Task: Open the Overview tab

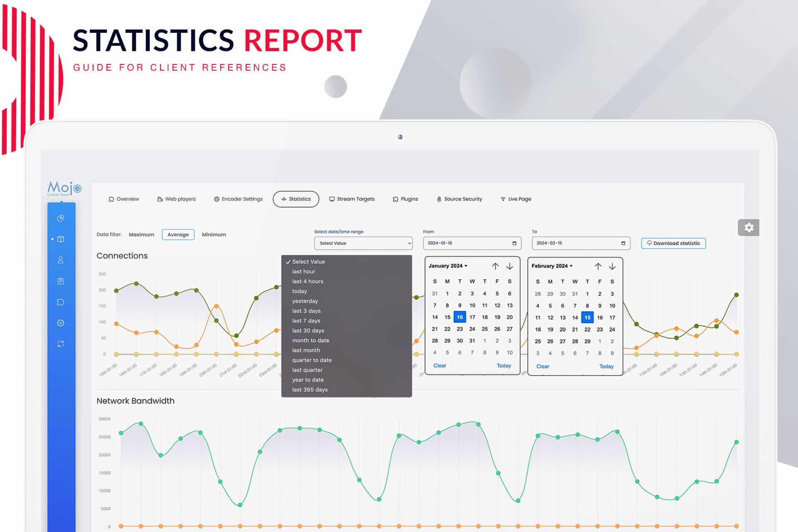Action: (124, 199)
